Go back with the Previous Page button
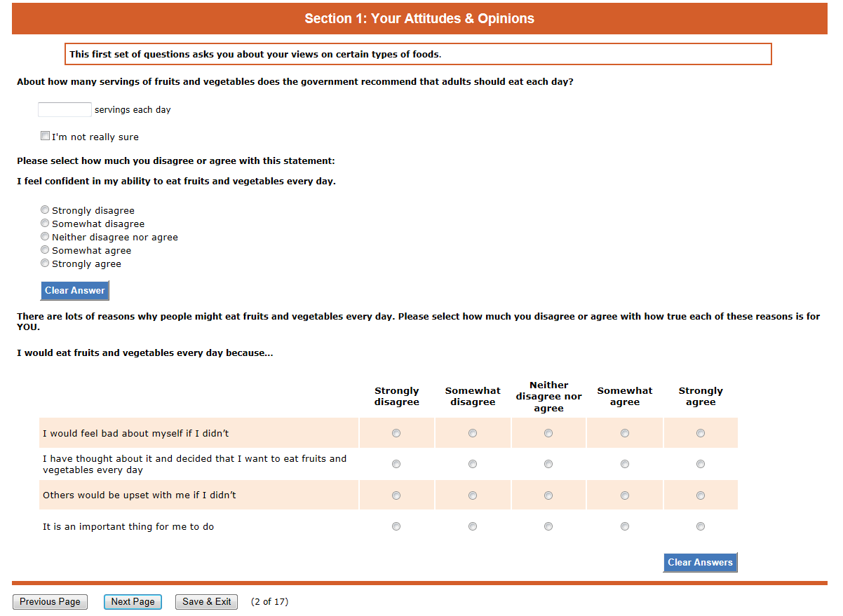Screen dimensions: 843x616 [50, 602]
